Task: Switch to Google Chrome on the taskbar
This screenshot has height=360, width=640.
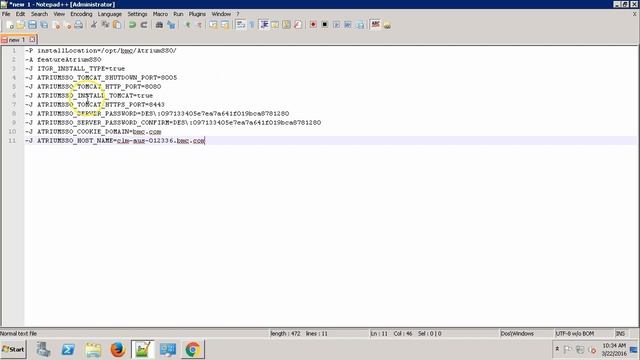Action: tap(193, 350)
